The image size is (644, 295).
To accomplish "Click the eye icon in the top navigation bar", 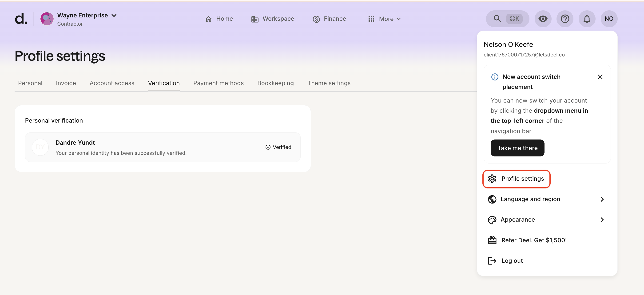I will [x=543, y=19].
